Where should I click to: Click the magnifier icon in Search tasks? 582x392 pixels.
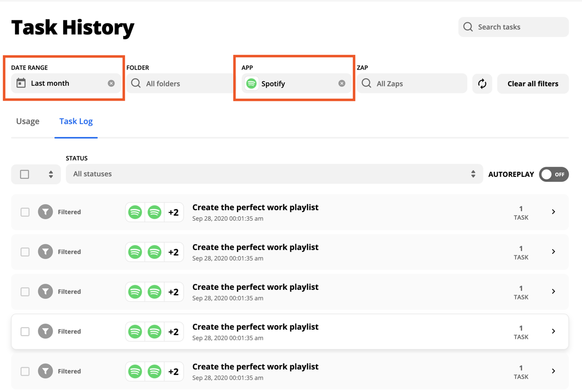[468, 27]
